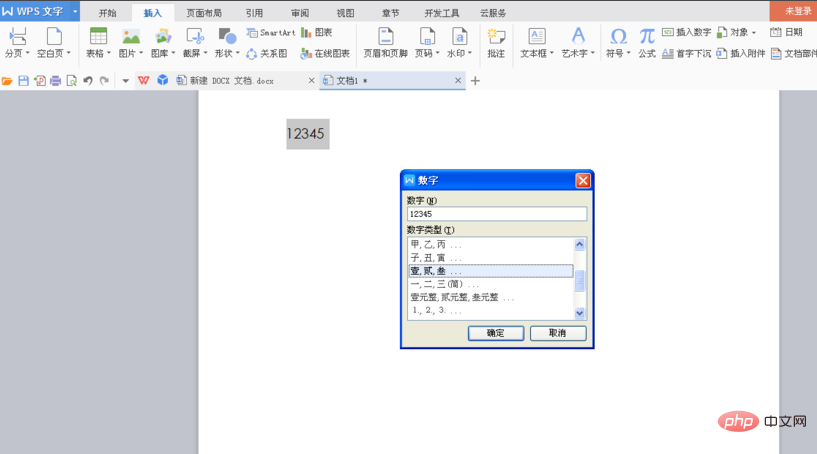
Task: Click the 符号 (symbol) omega icon
Action: tap(618, 37)
